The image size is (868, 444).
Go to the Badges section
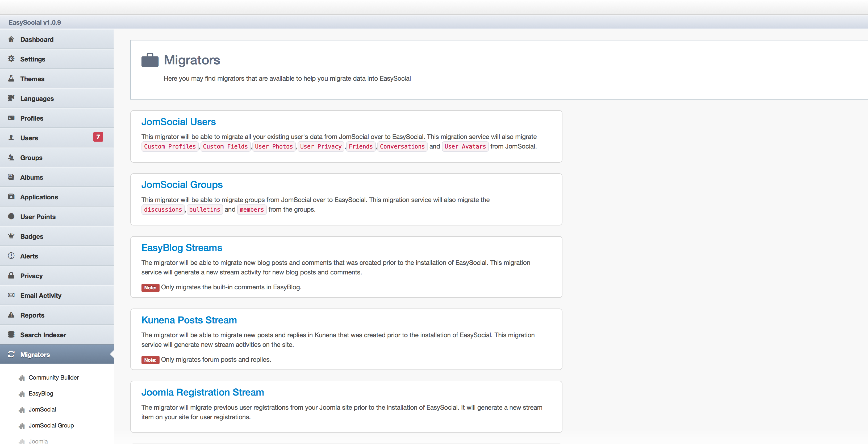coord(57,236)
